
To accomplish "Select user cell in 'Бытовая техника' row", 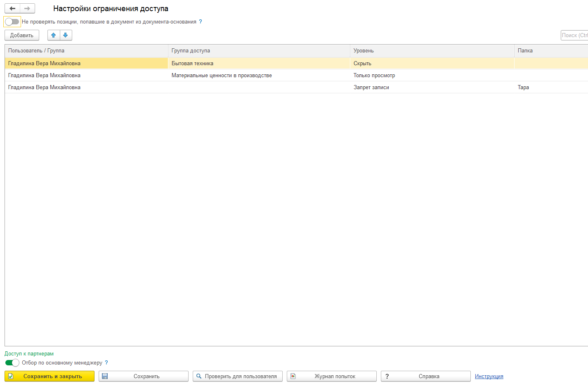I will coord(87,63).
